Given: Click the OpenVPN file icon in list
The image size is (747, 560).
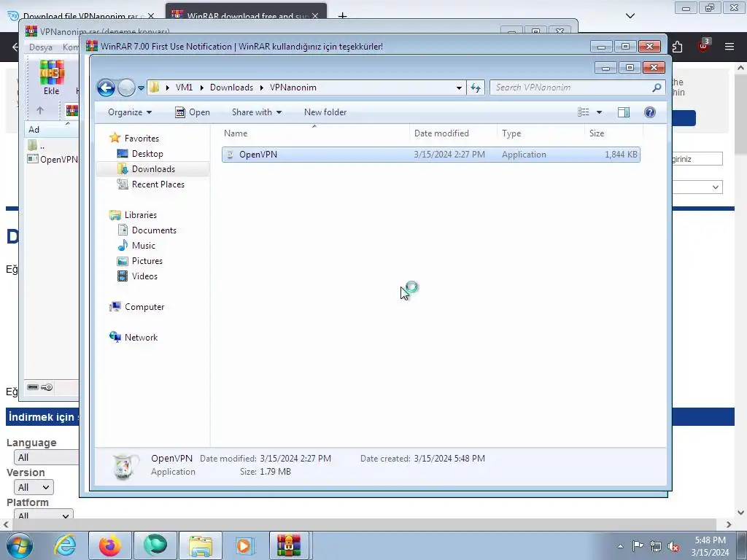Looking at the screenshot, I should click(x=230, y=155).
